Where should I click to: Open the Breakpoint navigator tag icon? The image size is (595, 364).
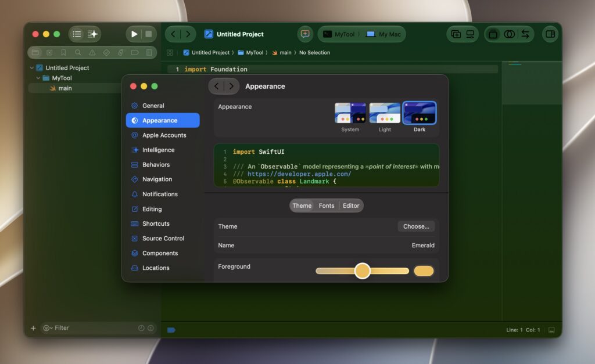coord(135,52)
